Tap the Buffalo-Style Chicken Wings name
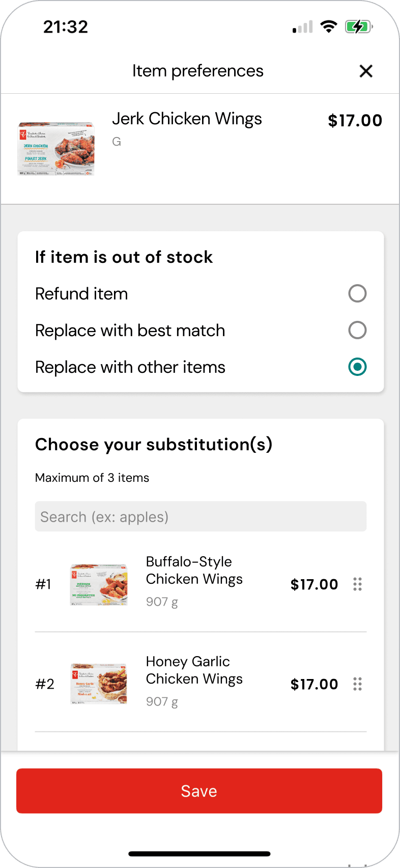400x868 pixels. pos(194,571)
